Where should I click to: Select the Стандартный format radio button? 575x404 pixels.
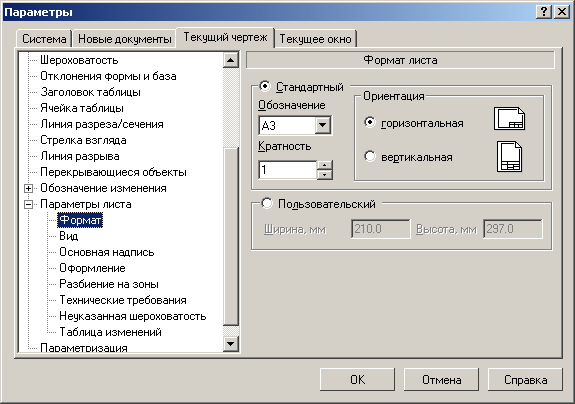tap(265, 87)
